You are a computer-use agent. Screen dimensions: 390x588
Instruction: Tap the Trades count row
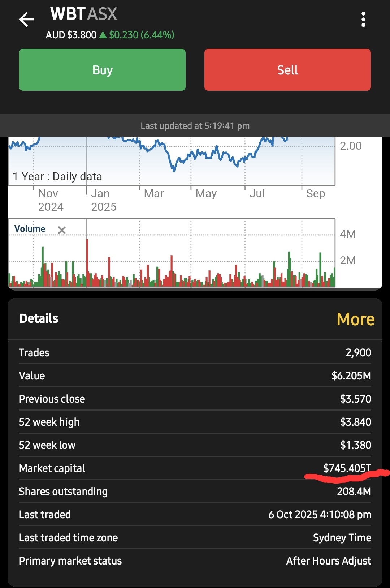195,352
